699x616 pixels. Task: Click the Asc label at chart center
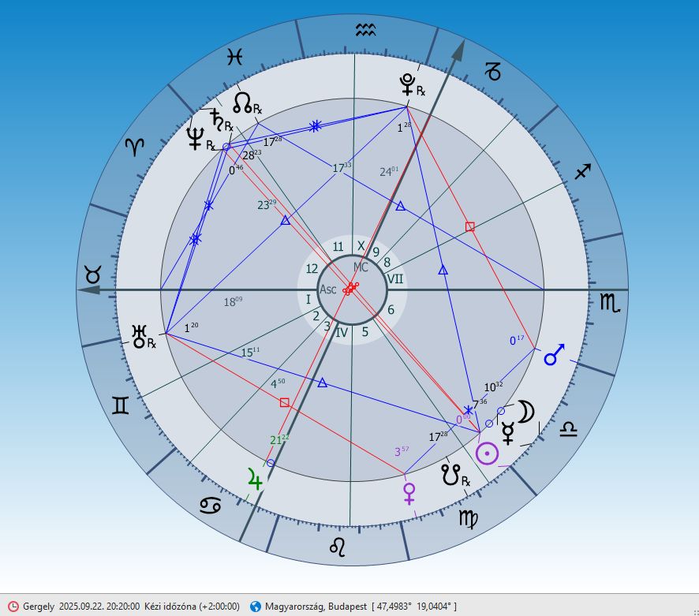(x=328, y=289)
